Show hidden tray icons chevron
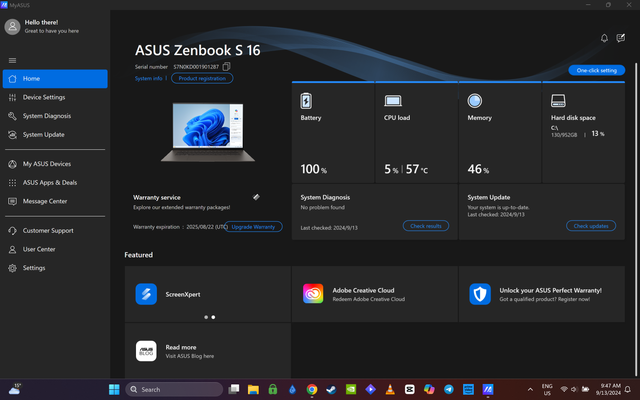Screen dimensions: 640x400 pyautogui.click(x=530, y=389)
